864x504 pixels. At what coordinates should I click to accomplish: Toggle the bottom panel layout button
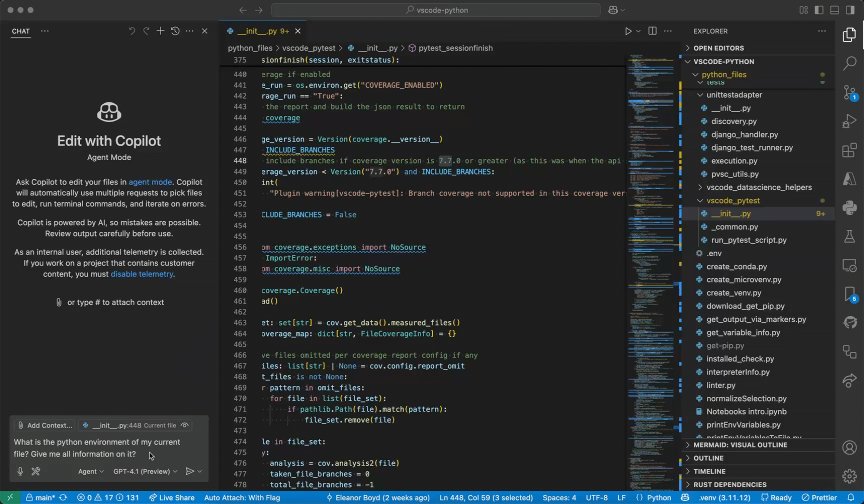tap(834, 10)
